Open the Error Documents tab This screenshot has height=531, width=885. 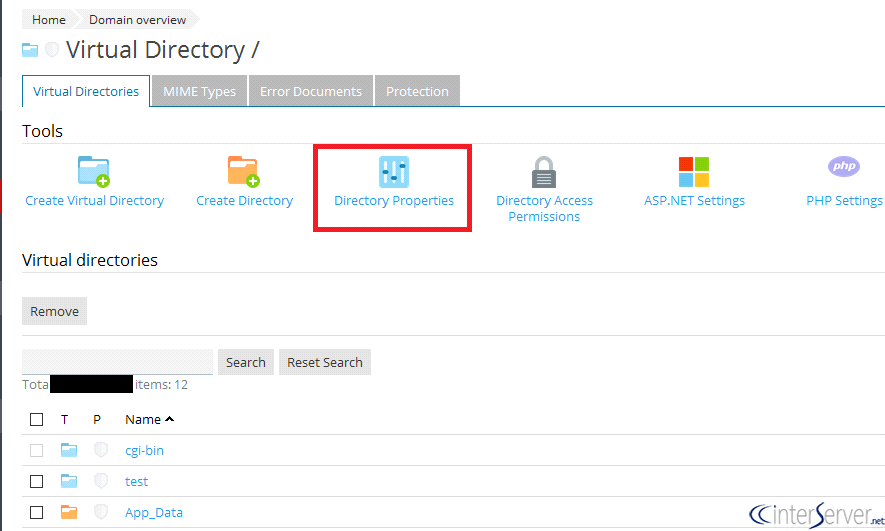(x=310, y=91)
